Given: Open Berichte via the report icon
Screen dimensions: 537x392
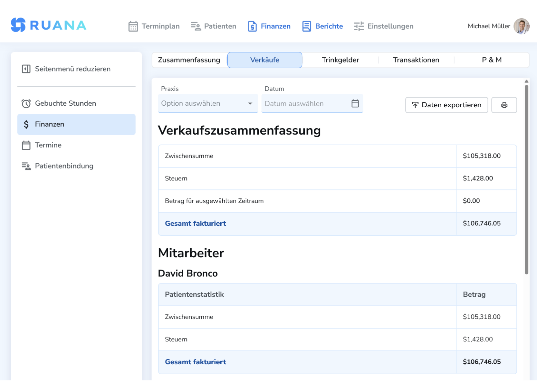Looking at the screenshot, I should [306, 26].
